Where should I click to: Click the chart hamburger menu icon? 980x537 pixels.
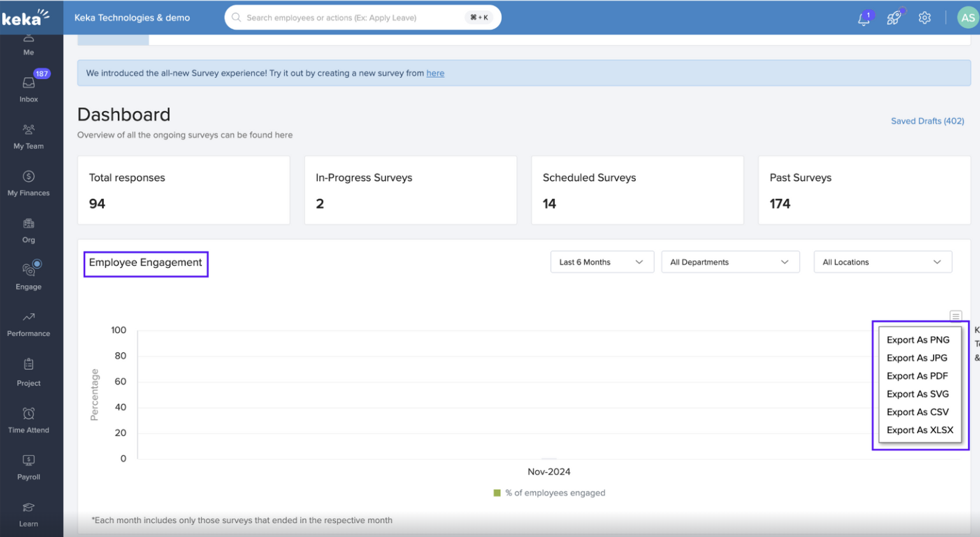pos(955,316)
